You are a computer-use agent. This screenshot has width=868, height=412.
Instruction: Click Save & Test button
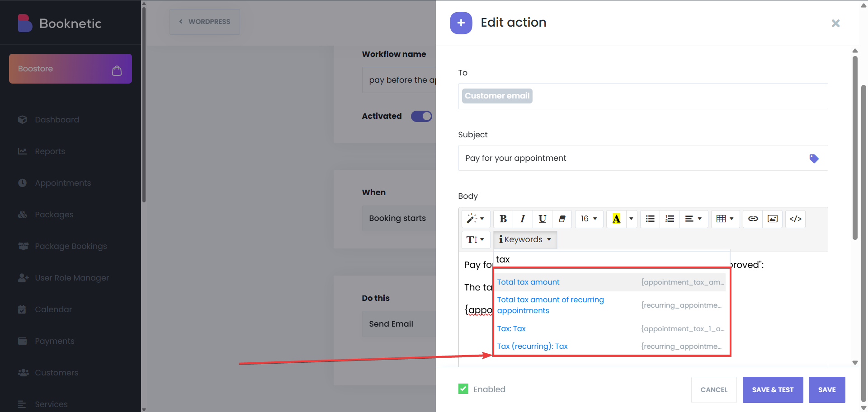(773, 390)
